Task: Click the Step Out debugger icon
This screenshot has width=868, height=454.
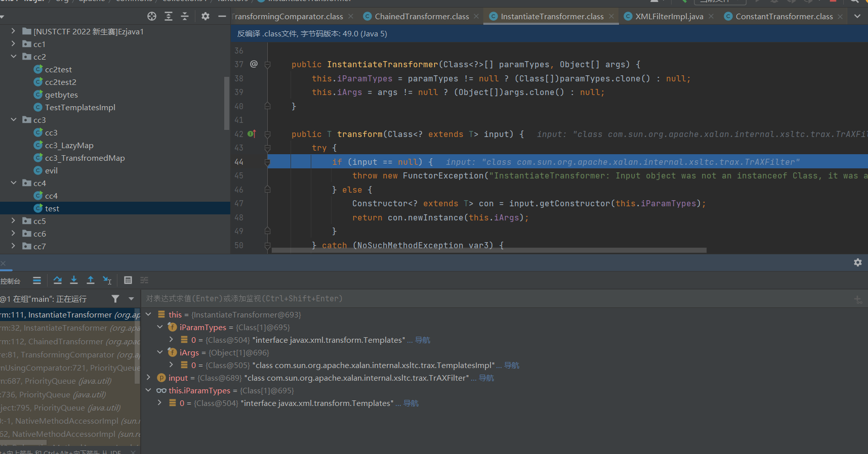Action: click(x=91, y=280)
